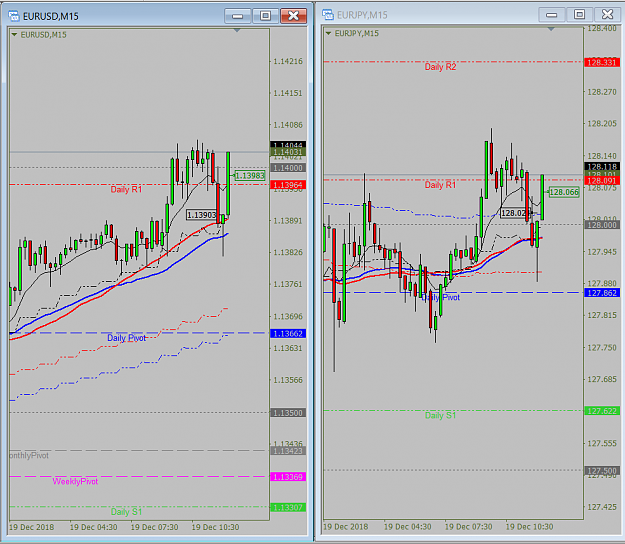Image resolution: width=625 pixels, height=544 pixels.
Task: Click the EURJPY,M15 window chart icon
Action: click(x=328, y=15)
